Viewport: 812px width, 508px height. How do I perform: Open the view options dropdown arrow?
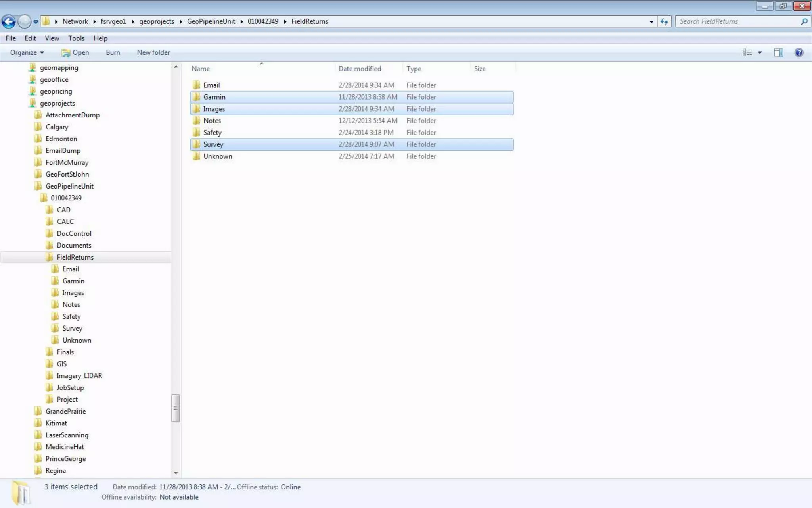click(x=760, y=52)
